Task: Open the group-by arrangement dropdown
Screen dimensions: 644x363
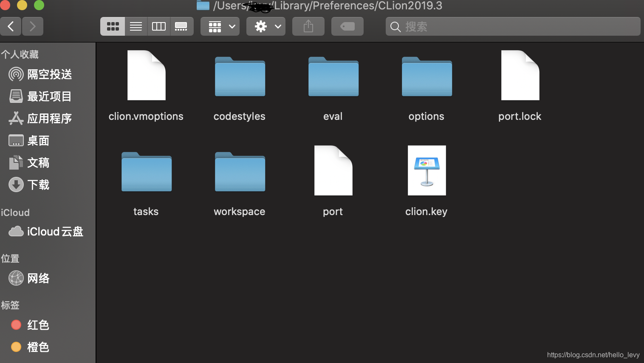Action: click(220, 26)
